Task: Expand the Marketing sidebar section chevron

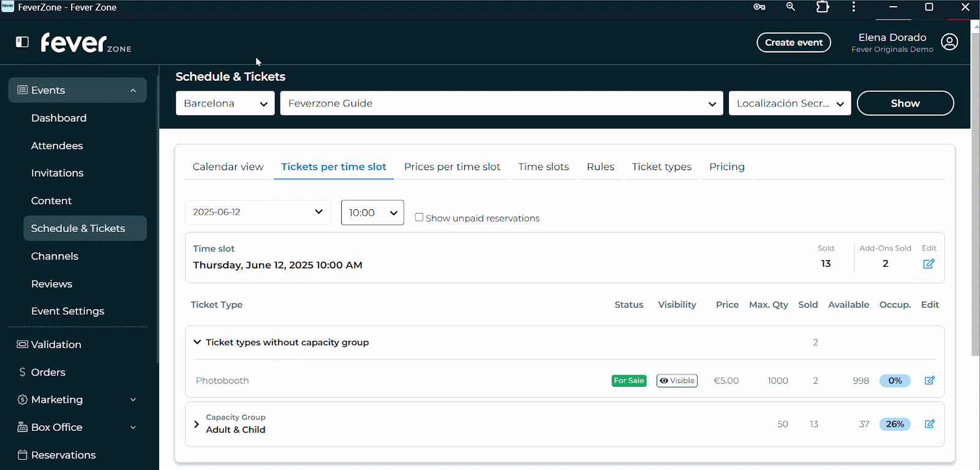Action: (133, 400)
